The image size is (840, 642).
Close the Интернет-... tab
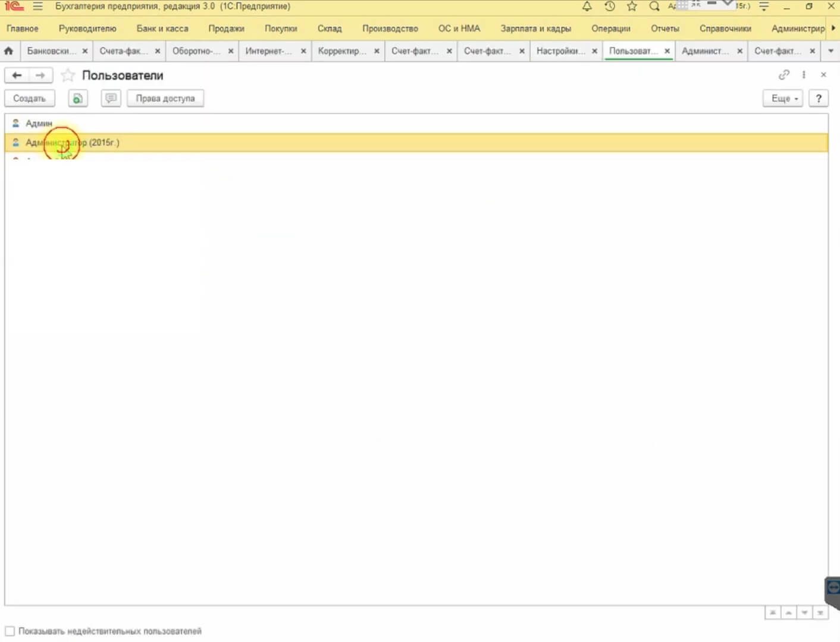(x=303, y=51)
